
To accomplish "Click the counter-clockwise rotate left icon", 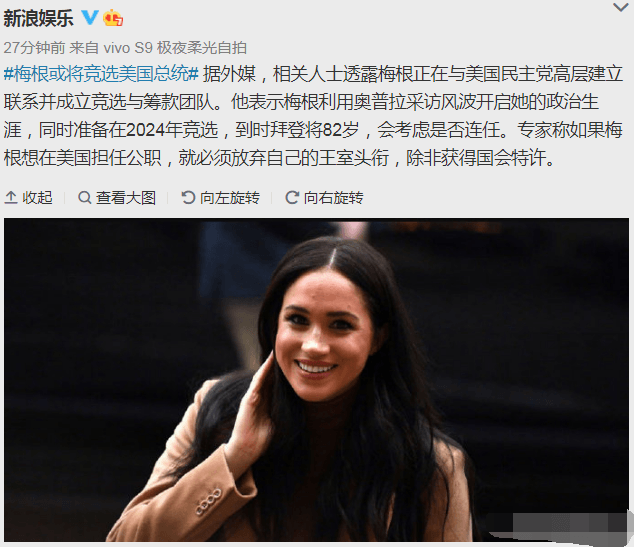I will coord(188,198).
